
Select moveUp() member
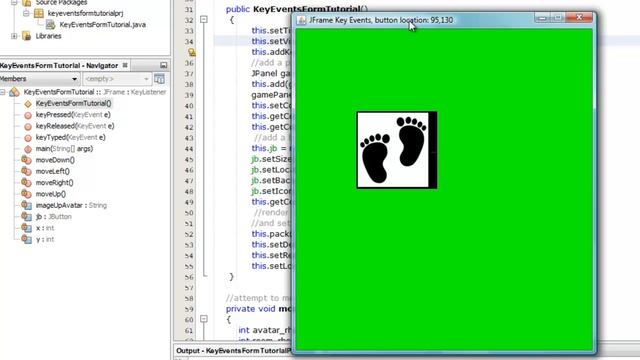pos(51,194)
